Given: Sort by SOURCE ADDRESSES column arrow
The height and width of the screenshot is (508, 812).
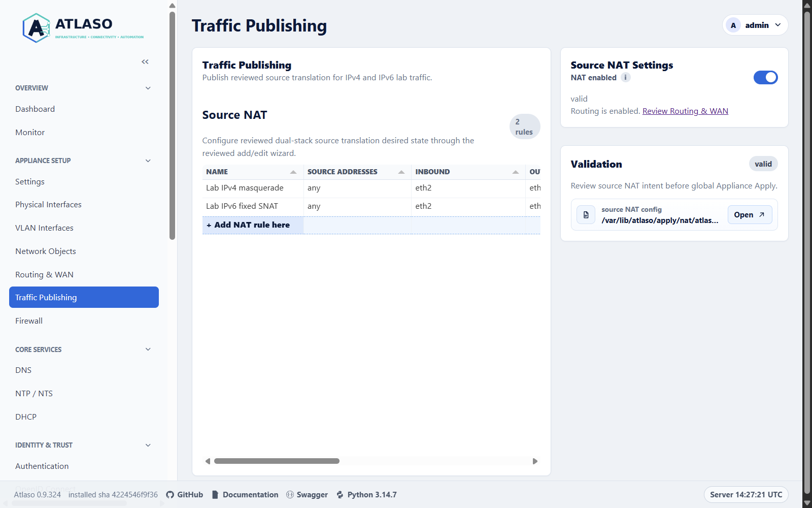Looking at the screenshot, I should click(401, 172).
